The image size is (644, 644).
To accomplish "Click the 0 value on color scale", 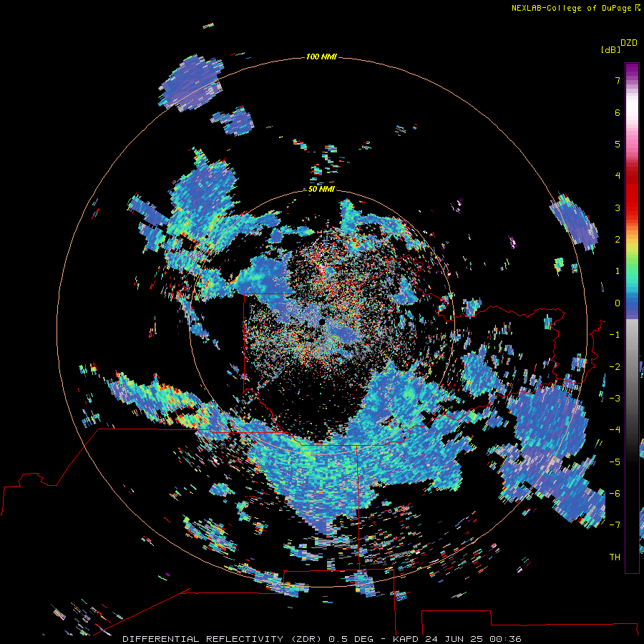I will pyautogui.click(x=618, y=303).
